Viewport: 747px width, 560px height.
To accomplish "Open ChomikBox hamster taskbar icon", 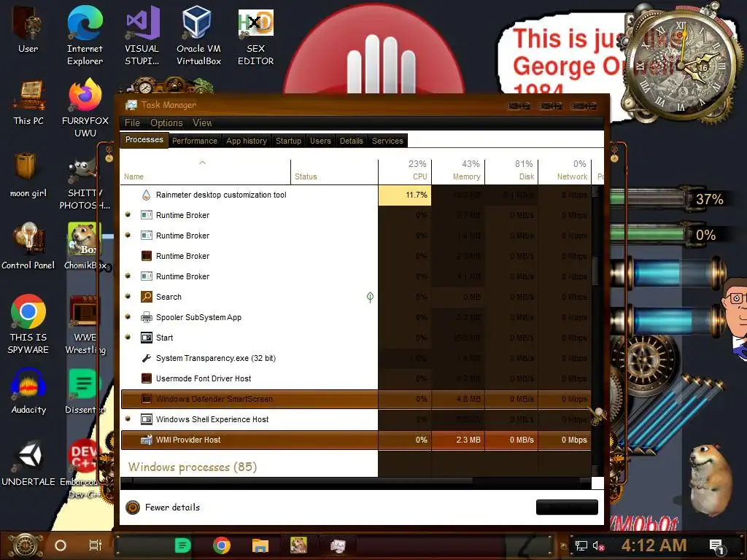I will tap(298, 545).
